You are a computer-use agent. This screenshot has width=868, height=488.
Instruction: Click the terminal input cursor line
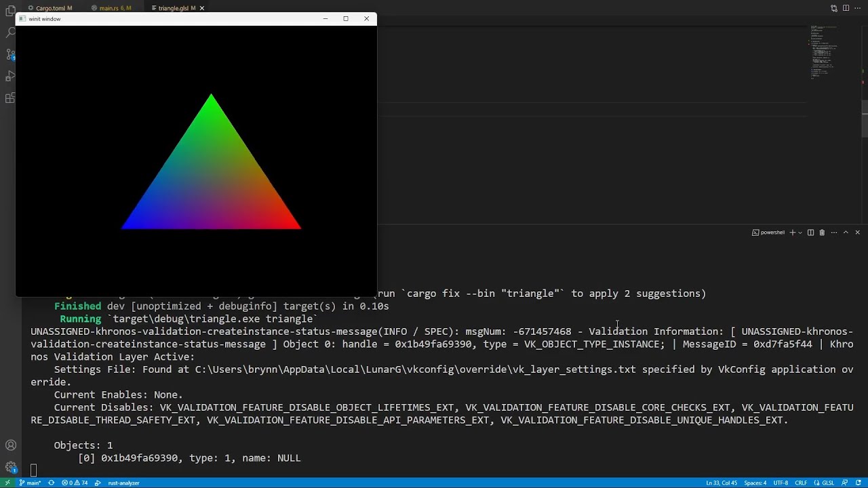tap(33, 470)
